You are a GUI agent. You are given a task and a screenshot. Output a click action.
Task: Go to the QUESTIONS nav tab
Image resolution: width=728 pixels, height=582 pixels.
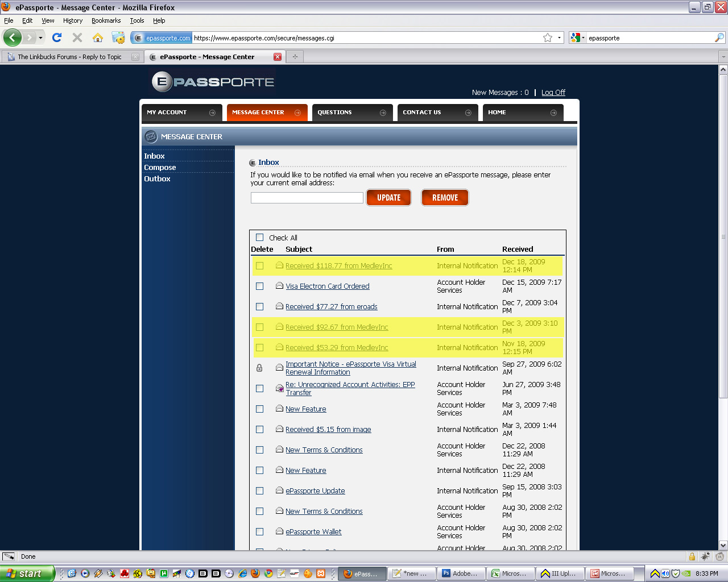point(352,113)
